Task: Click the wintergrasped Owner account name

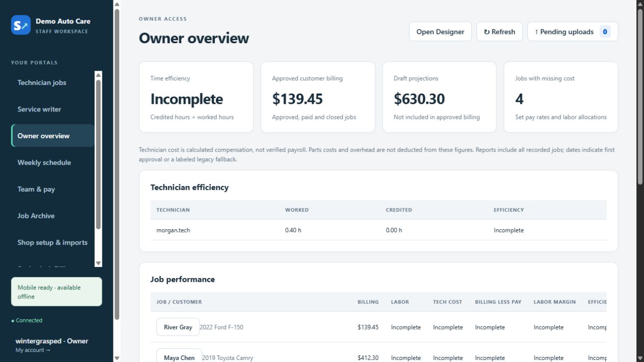Action: click(x=51, y=341)
